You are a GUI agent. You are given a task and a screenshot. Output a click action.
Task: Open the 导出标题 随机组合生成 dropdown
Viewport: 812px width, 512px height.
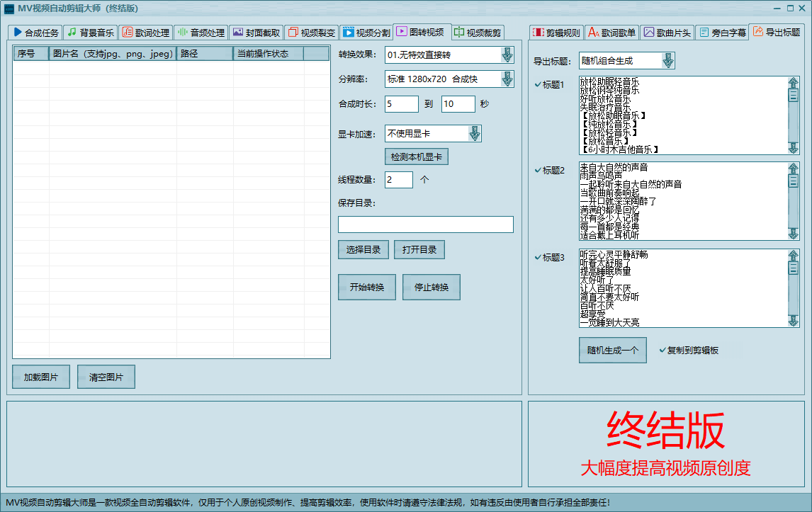[668, 61]
